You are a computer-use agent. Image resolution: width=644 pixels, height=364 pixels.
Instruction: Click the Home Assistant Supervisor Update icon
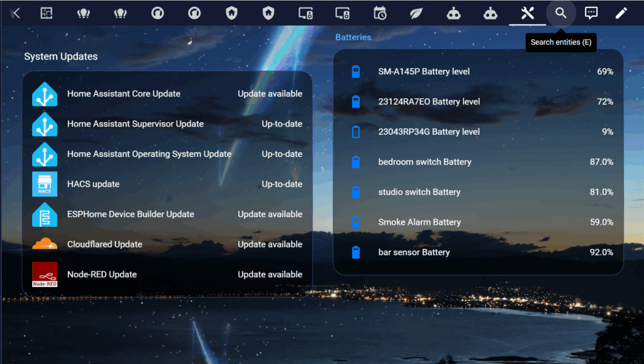point(45,124)
